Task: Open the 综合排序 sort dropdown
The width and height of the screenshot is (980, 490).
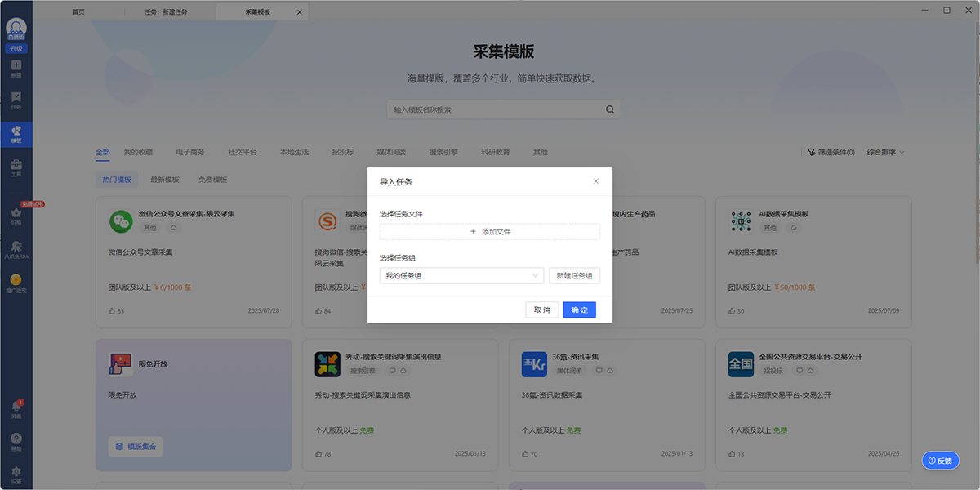Action: tap(885, 153)
